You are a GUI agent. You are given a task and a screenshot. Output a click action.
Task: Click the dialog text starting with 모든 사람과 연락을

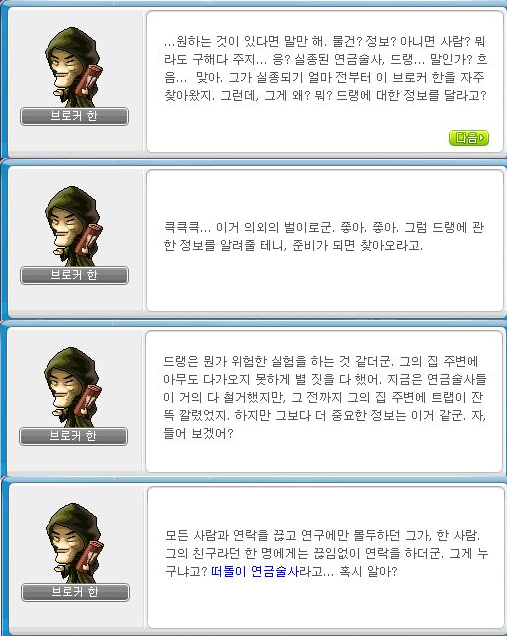coord(327,553)
